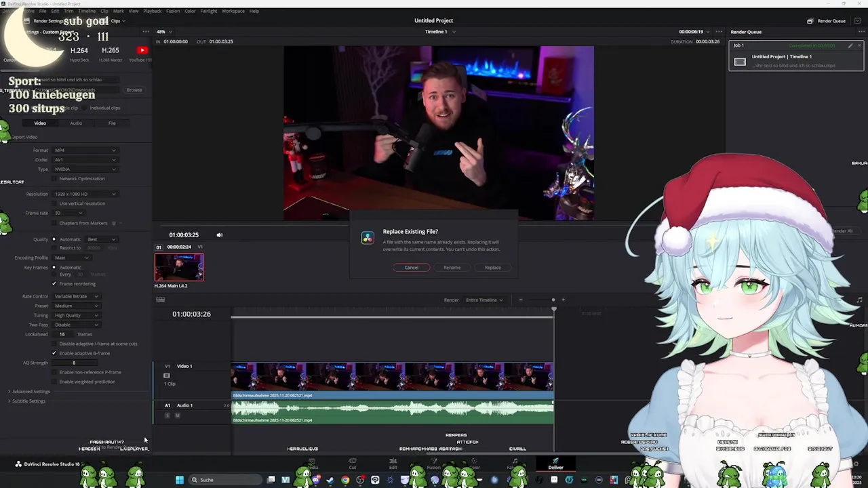This screenshot has width=868, height=488.
Task: Solo the Audio 1 track
Action: [x=167, y=415]
